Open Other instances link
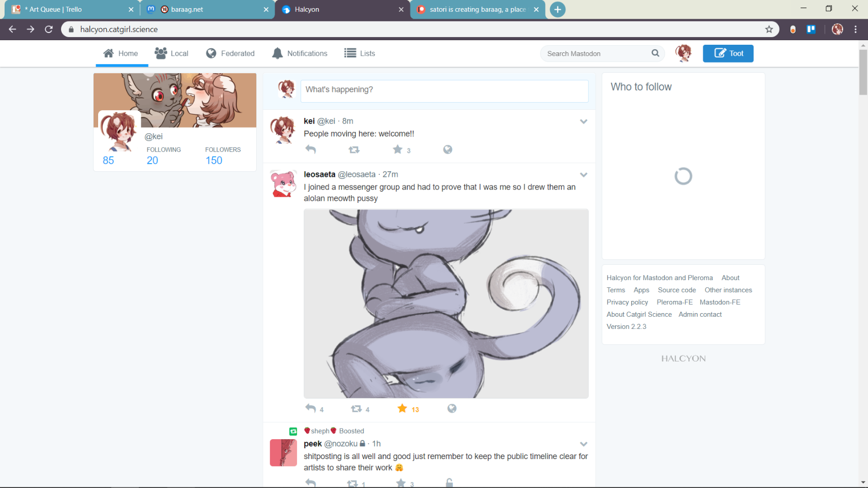This screenshot has width=868, height=488. pos(728,290)
